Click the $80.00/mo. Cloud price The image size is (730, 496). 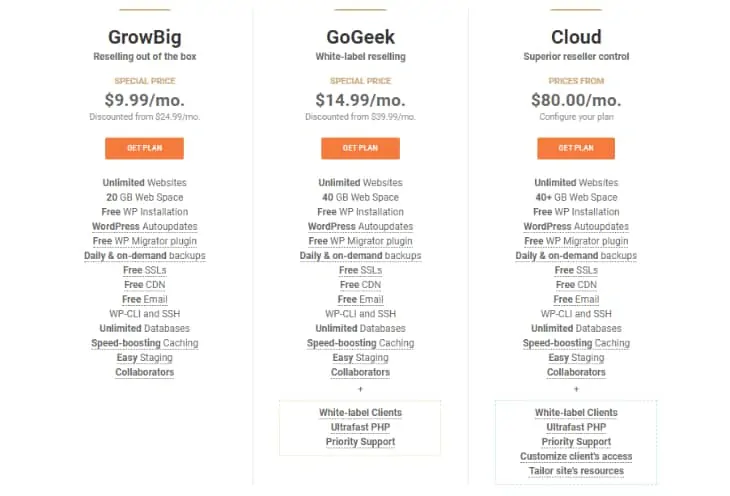coord(576,99)
